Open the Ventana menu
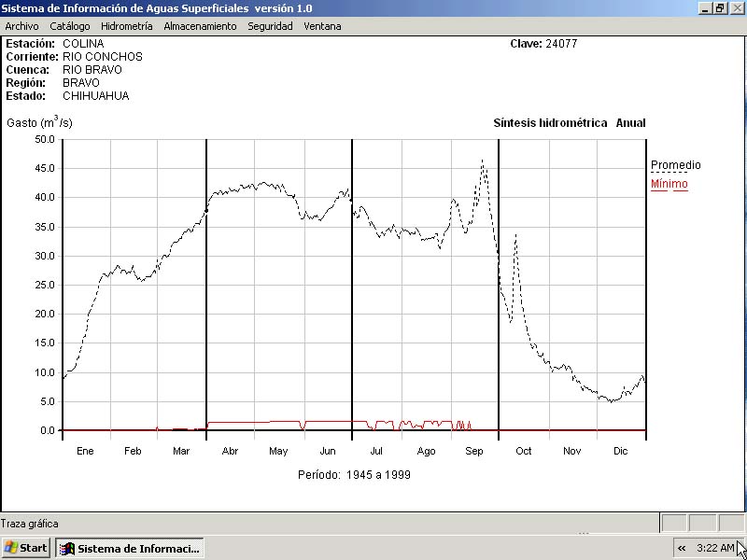747x560 pixels. click(x=322, y=26)
